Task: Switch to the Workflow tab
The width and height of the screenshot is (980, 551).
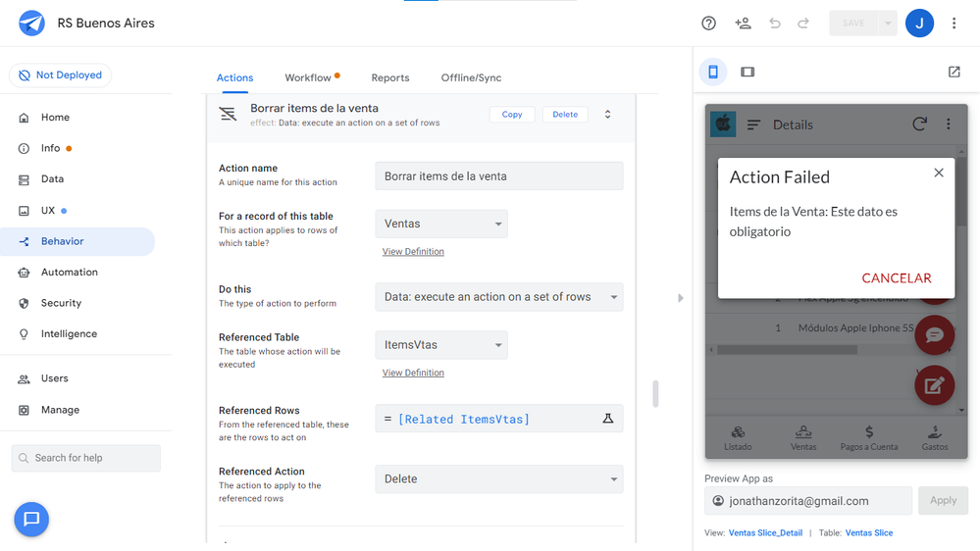Action: click(308, 77)
